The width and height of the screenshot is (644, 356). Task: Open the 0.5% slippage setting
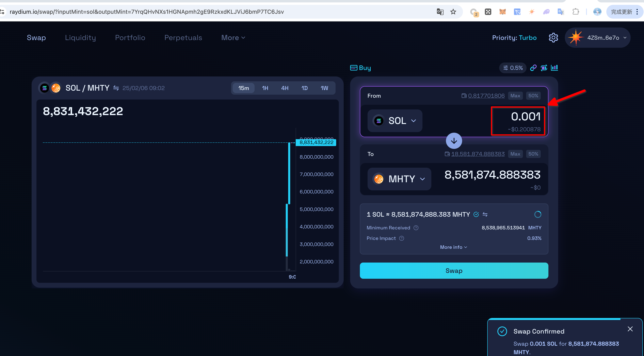pos(513,68)
